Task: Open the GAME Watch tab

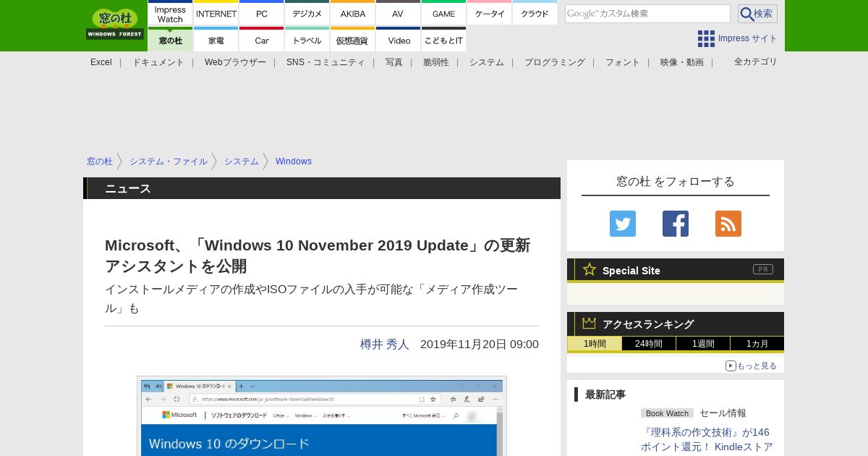Action: (x=443, y=13)
